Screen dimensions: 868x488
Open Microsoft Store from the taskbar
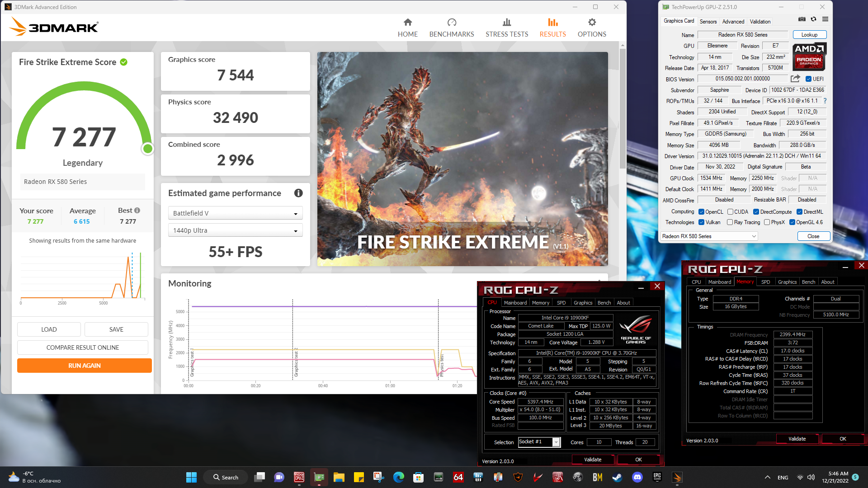[x=418, y=477]
